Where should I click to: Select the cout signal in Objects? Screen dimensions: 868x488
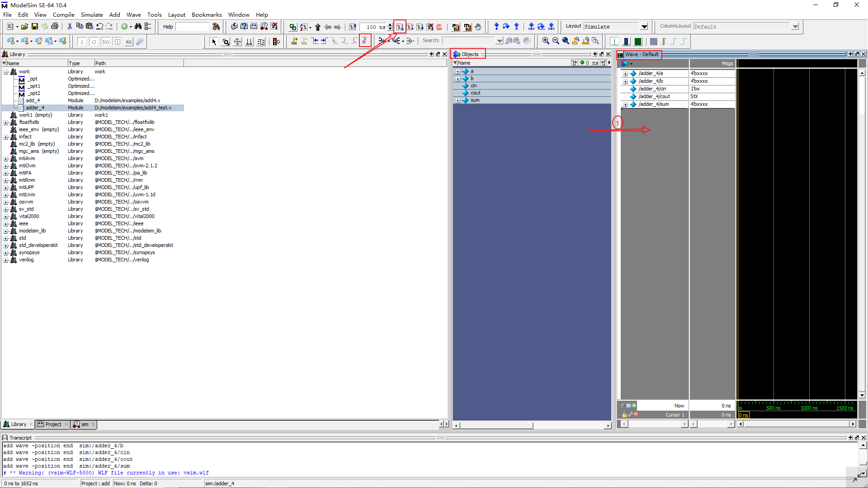[532, 93]
